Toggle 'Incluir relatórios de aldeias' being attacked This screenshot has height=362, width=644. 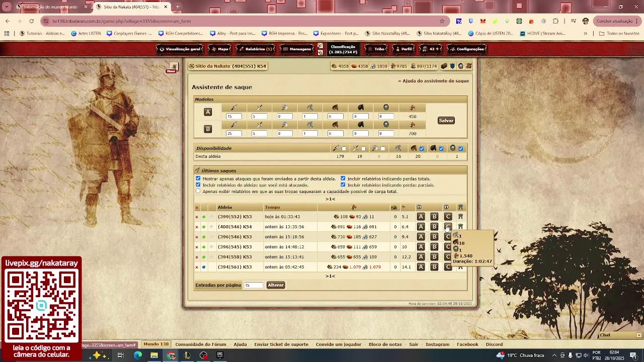(198, 185)
